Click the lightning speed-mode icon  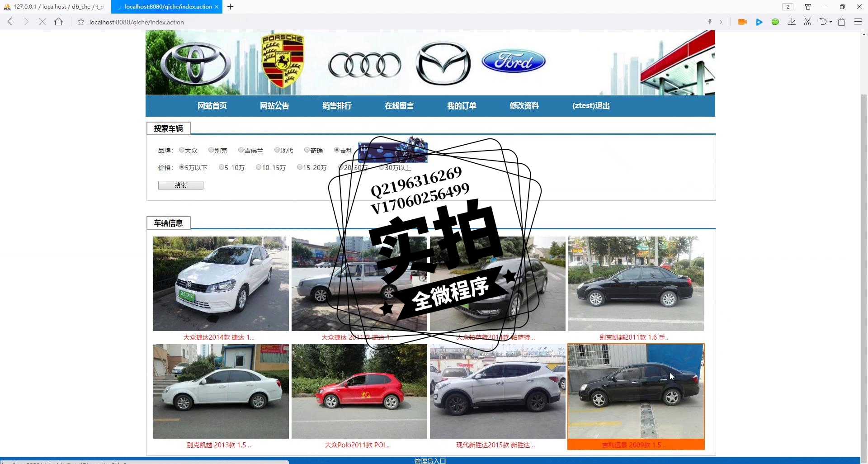pyautogui.click(x=710, y=22)
